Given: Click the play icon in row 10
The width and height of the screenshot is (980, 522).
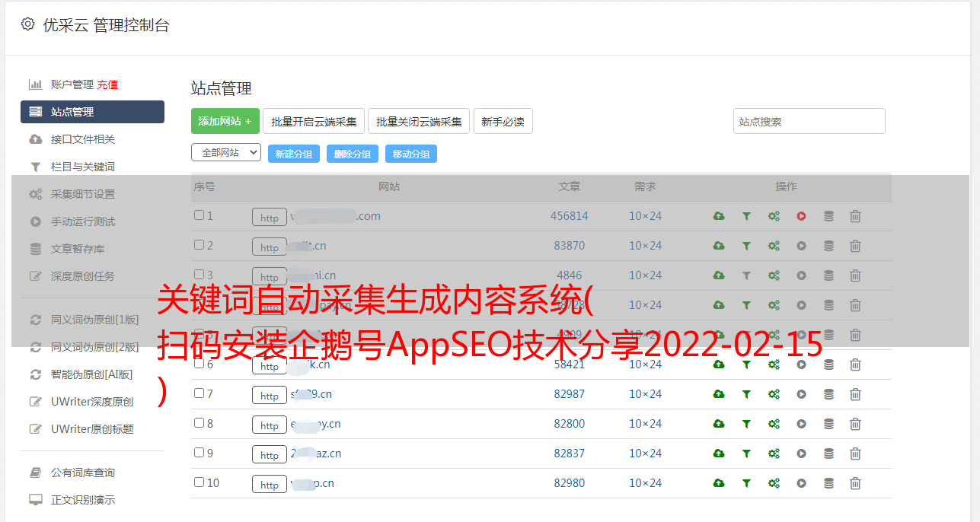Looking at the screenshot, I should [x=801, y=483].
